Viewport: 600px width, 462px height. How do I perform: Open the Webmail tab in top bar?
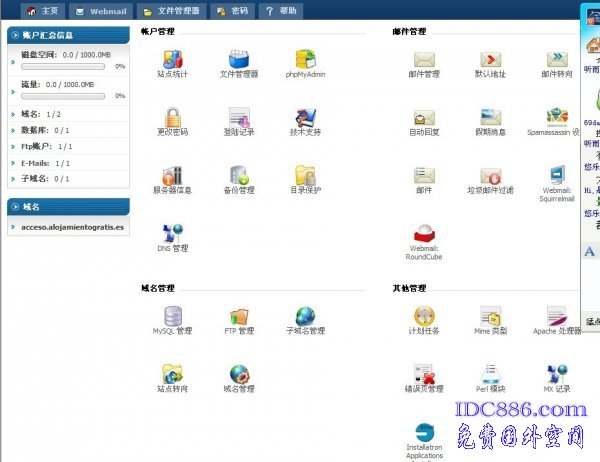tap(102, 11)
